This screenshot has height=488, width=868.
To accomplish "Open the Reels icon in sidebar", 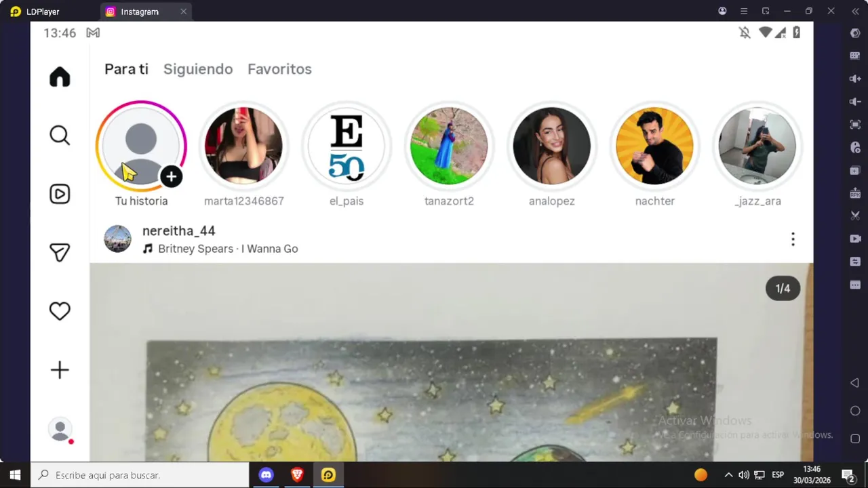I will pyautogui.click(x=60, y=195).
